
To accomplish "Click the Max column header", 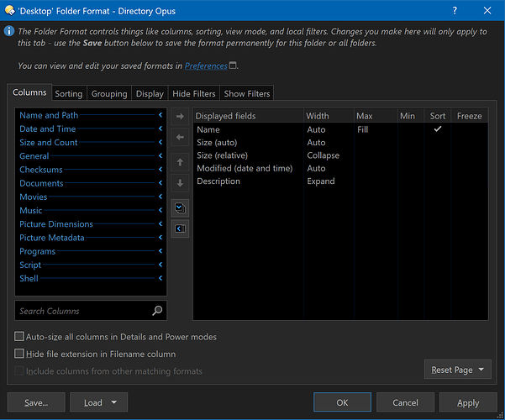I will click(376, 116).
